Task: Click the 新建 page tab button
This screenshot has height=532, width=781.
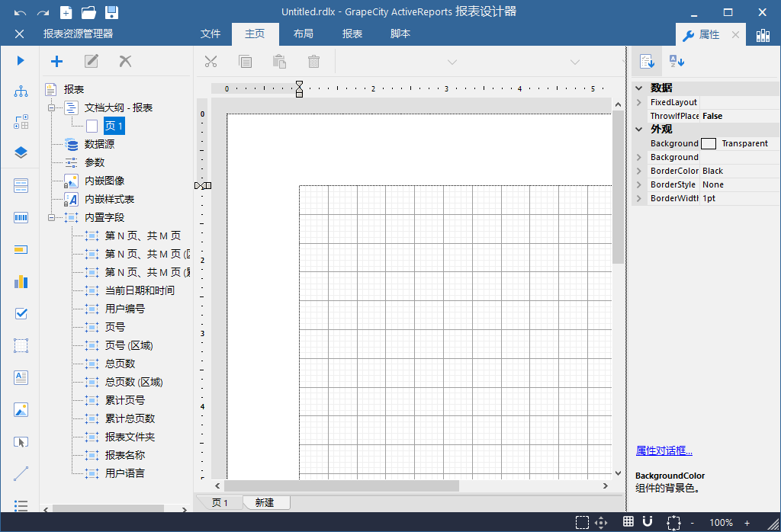Action: click(265, 502)
